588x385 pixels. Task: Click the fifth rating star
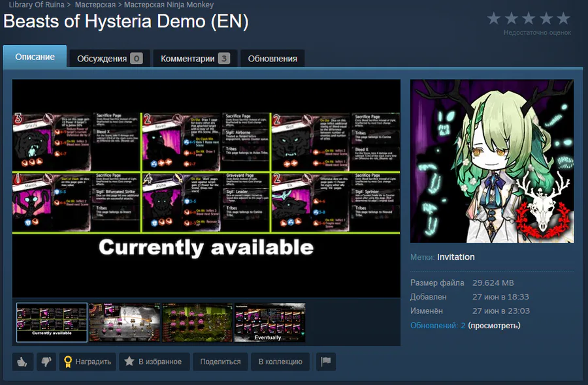(x=563, y=18)
